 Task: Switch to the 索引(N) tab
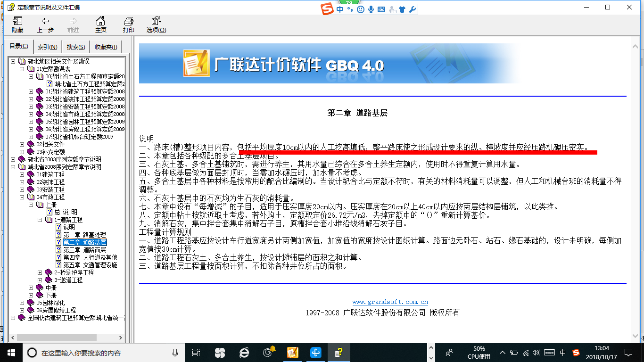48,47
